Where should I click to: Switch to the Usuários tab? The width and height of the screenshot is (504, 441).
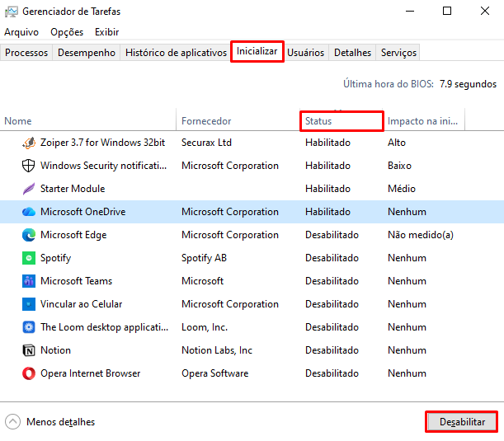coord(306,53)
